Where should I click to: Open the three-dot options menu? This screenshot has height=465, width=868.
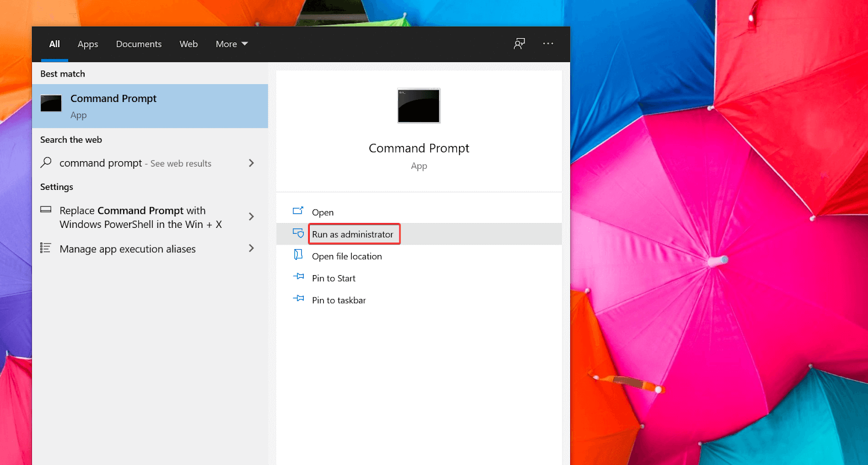click(548, 43)
